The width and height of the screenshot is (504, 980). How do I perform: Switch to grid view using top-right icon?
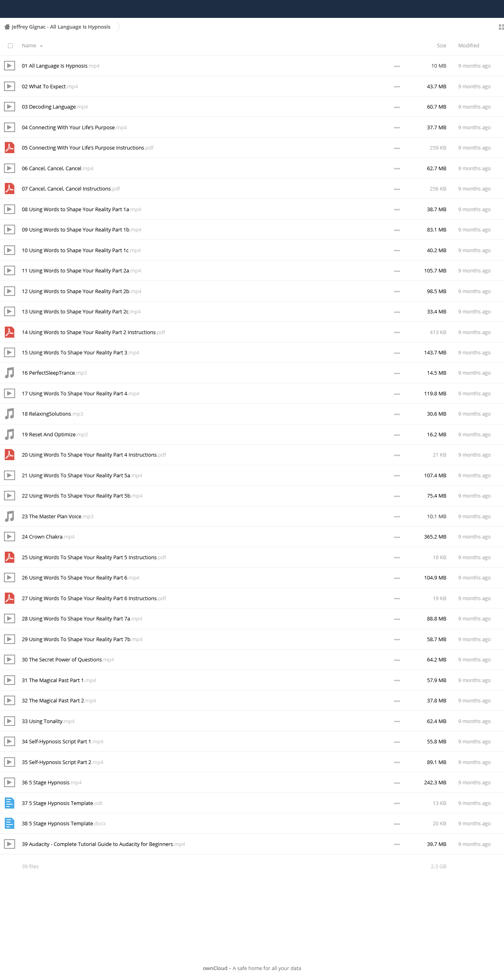[501, 27]
